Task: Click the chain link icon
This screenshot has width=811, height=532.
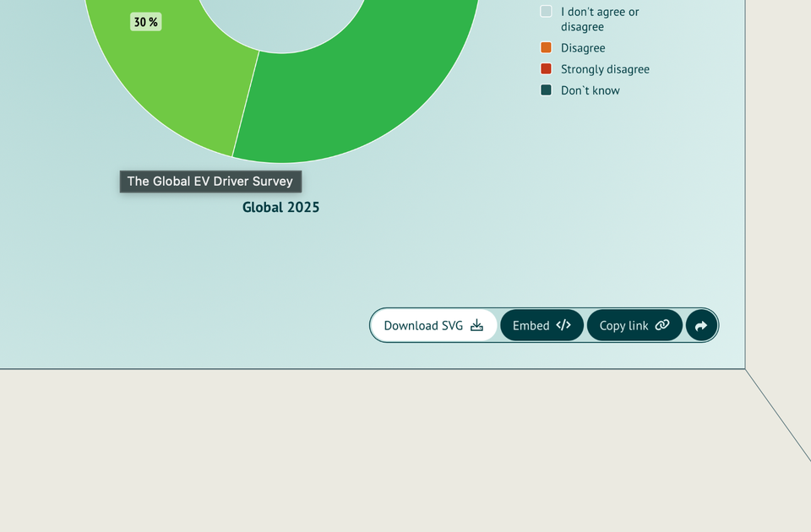Action: point(662,325)
